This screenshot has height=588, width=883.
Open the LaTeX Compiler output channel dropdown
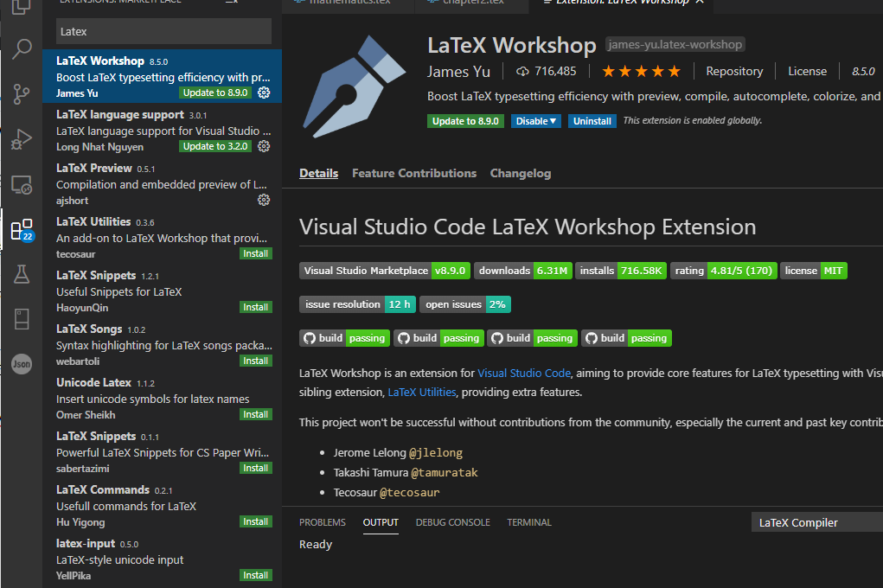point(816,522)
